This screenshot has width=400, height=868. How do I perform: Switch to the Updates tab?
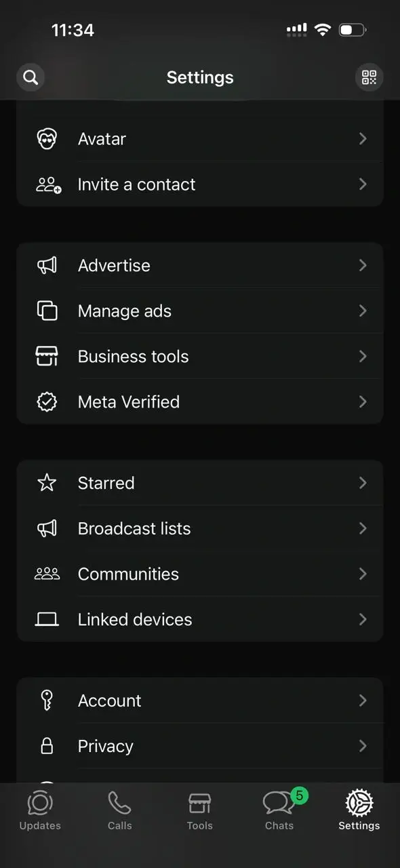click(x=40, y=810)
